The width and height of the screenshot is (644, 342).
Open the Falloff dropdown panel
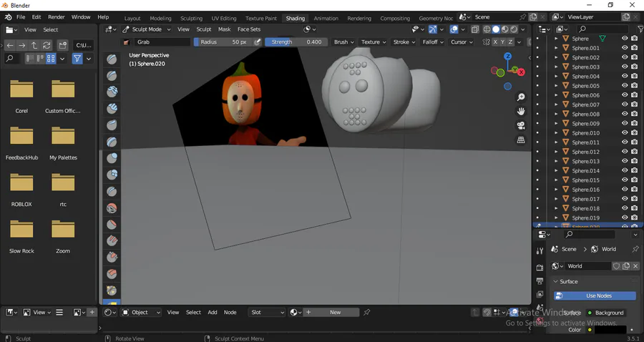click(x=433, y=42)
